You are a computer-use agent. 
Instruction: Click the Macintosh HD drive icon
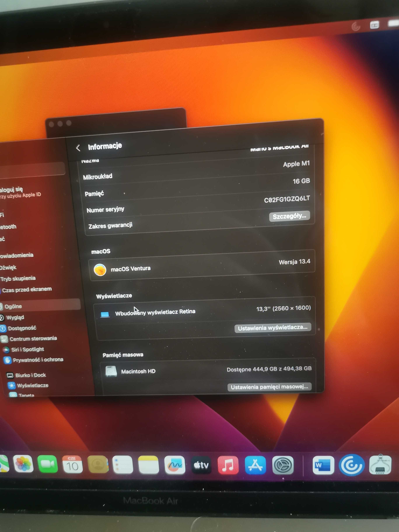[x=111, y=371]
